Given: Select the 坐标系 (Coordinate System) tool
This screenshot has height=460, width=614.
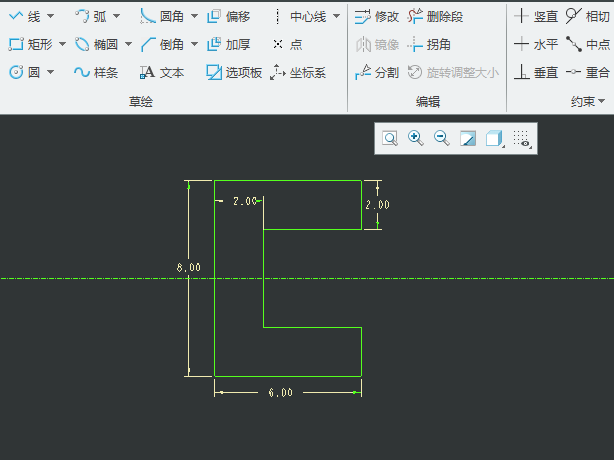Looking at the screenshot, I should pyautogui.click(x=298, y=72).
